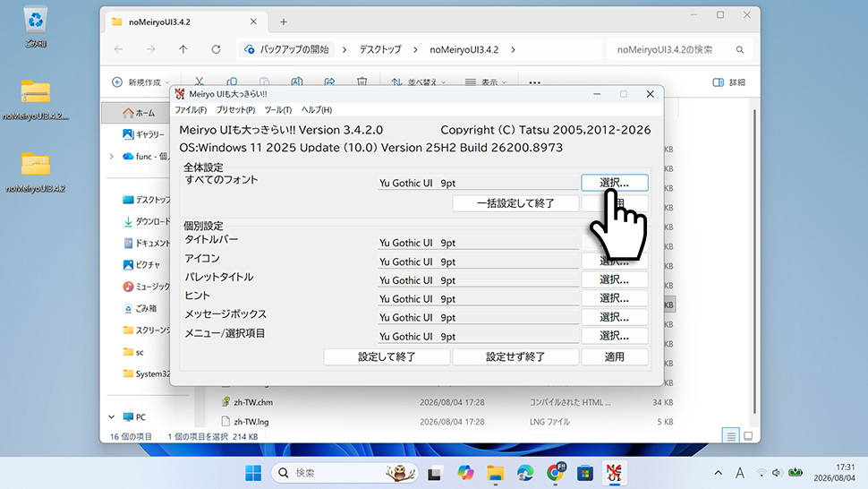This screenshot has height=489, width=868.
Task: Open Microsoft Edge from the taskbar
Action: 524,473
